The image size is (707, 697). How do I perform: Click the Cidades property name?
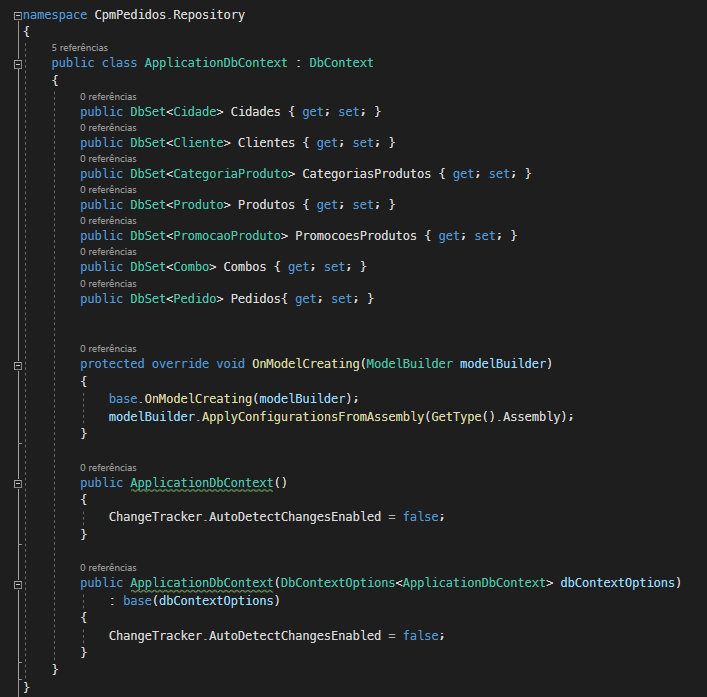[x=256, y=112]
